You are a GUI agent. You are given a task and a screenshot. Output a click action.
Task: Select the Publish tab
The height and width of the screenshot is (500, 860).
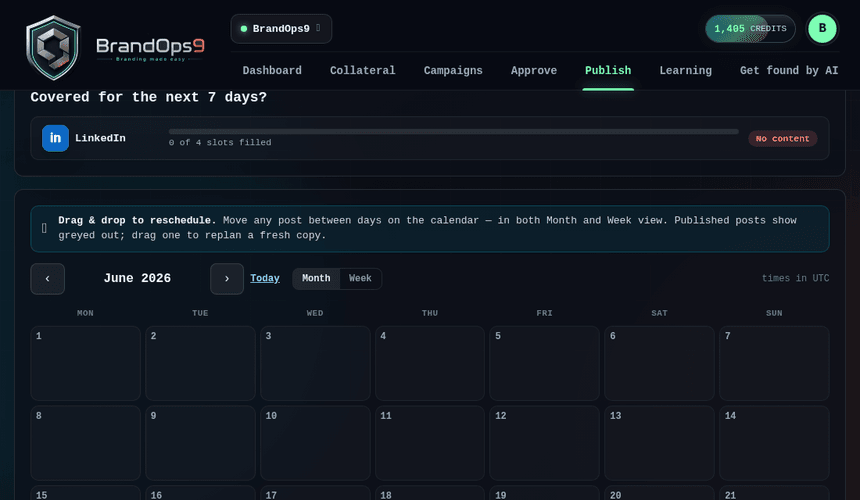click(608, 71)
